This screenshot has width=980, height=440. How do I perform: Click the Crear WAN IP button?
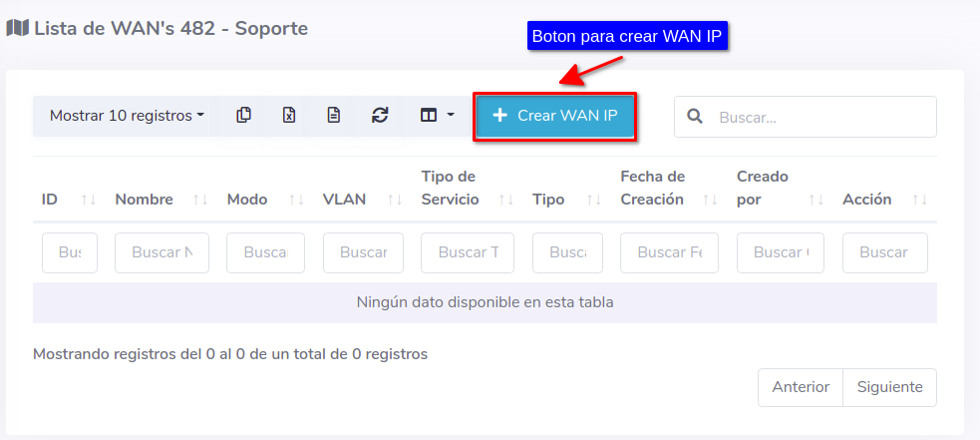pyautogui.click(x=554, y=116)
